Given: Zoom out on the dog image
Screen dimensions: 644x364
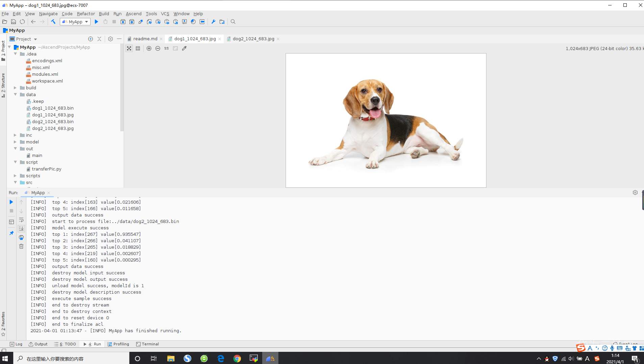Looking at the screenshot, I should (157, 48).
